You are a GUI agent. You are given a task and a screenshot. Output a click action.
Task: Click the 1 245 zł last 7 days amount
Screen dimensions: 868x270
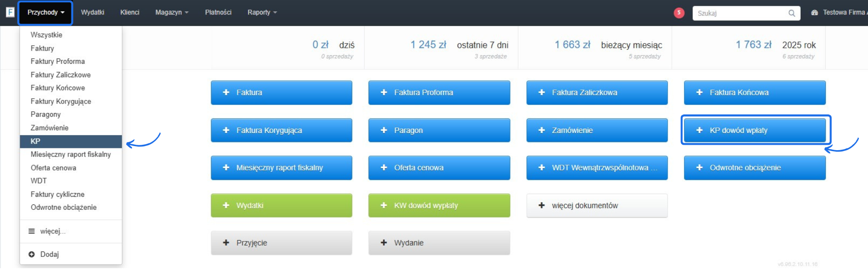(x=428, y=45)
